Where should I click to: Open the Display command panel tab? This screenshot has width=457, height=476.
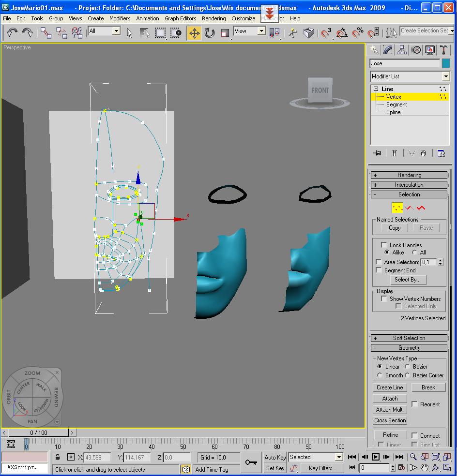430,50
